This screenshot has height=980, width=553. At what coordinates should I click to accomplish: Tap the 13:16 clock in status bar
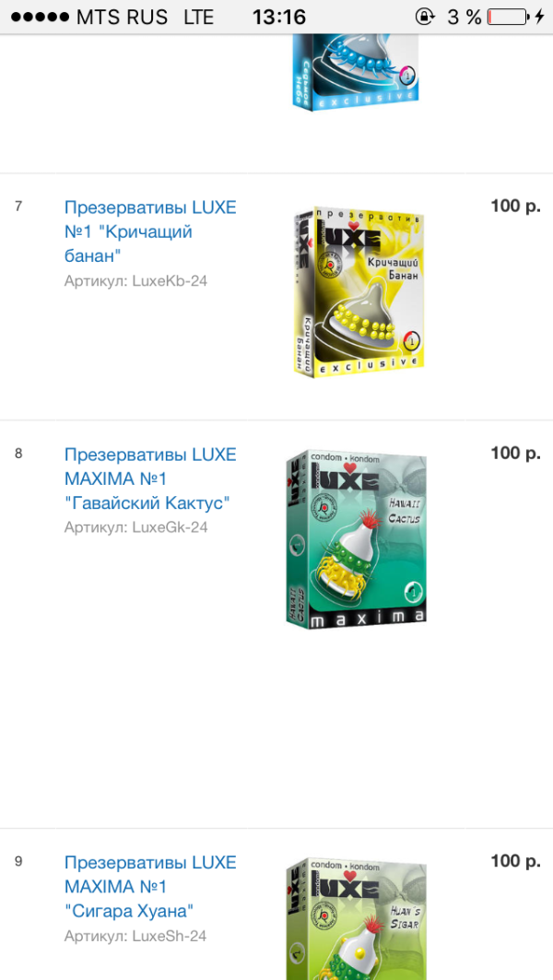278,17
